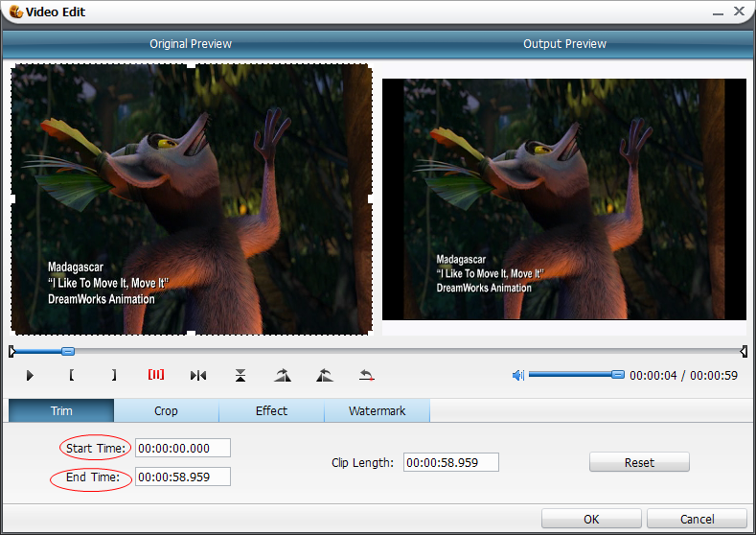Click the red trim selection bracket icon
This screenshot has width=756, height=535.
[156, 374]
